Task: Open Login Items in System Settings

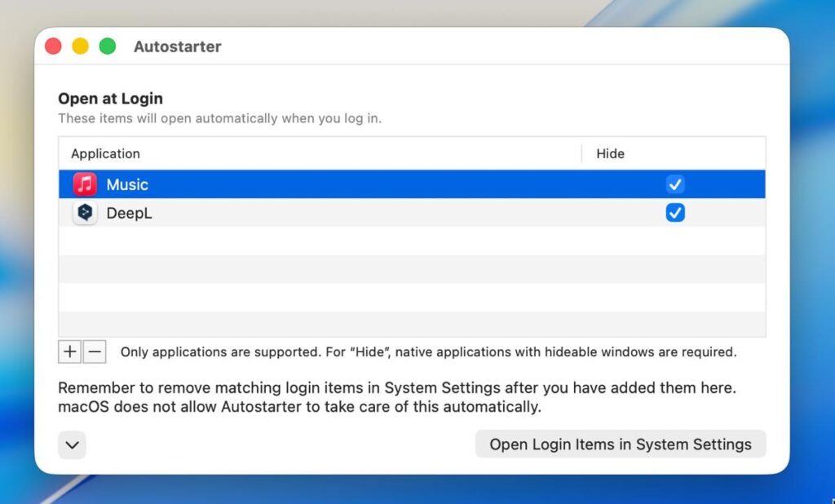Action: pyautogui.click(x=620, y=444)
